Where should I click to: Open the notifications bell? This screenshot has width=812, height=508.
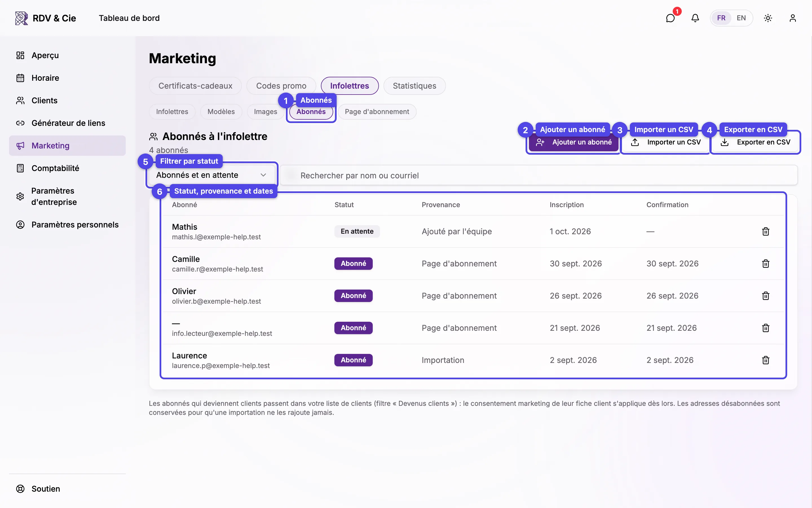(695, 18)
